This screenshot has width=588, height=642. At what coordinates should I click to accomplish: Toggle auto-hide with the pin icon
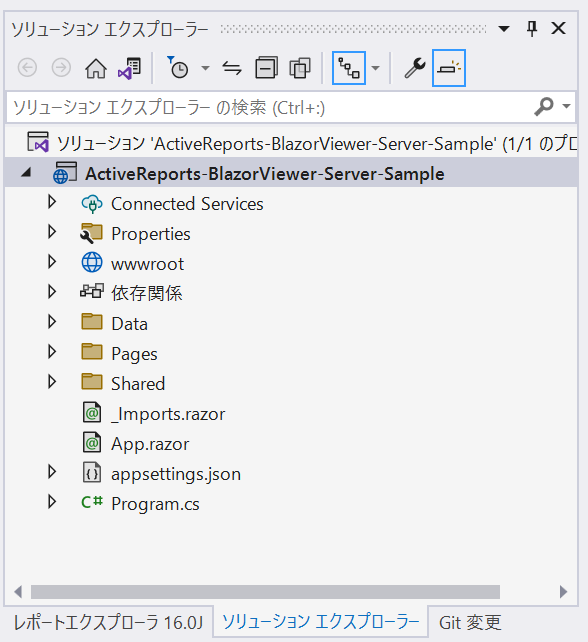click(532, 29)
